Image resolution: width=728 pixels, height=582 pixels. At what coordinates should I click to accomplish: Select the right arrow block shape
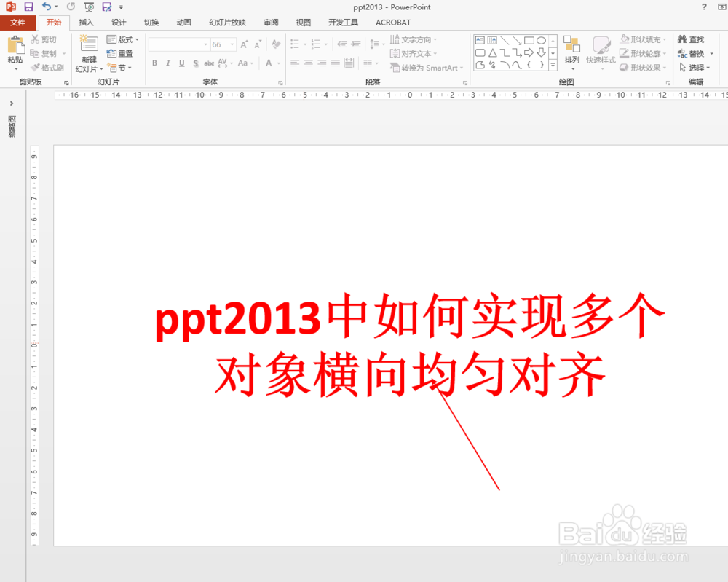(529, 52)
